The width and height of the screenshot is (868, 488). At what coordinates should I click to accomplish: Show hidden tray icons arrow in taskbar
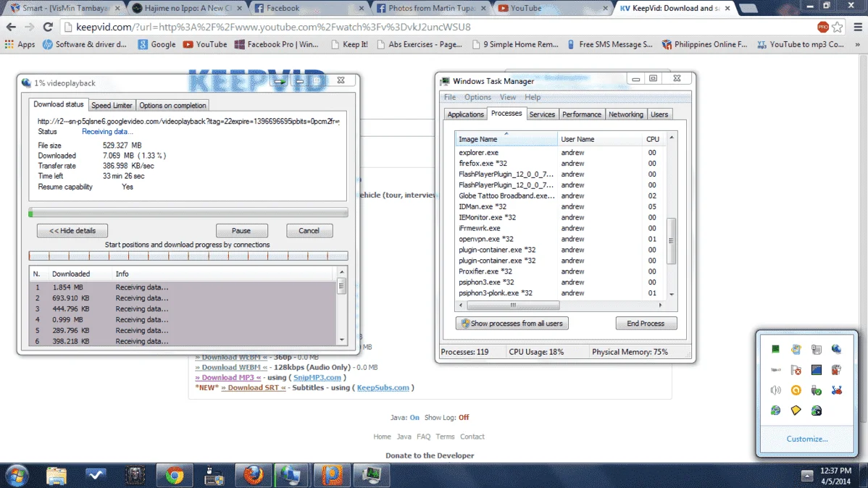[x=807, y=475]
